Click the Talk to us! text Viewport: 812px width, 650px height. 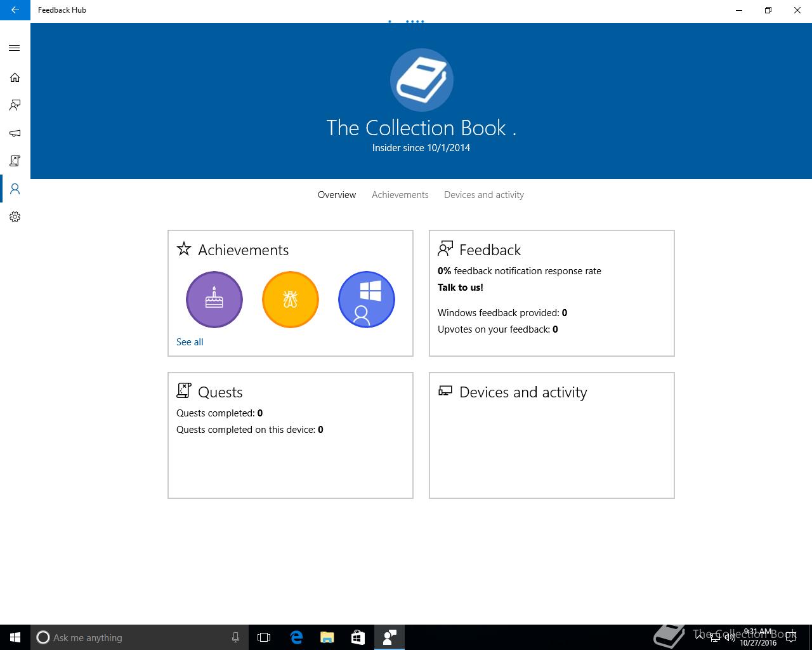pos(461,288)
